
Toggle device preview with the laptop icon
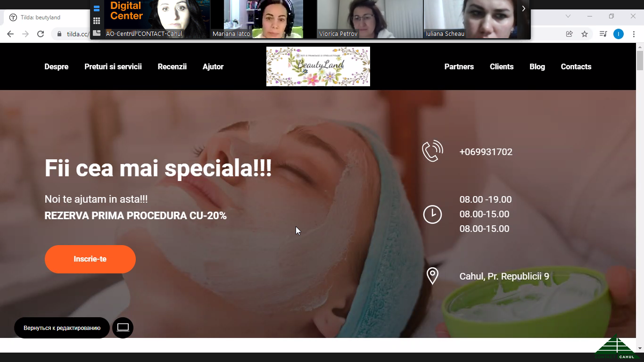[123, 328]
